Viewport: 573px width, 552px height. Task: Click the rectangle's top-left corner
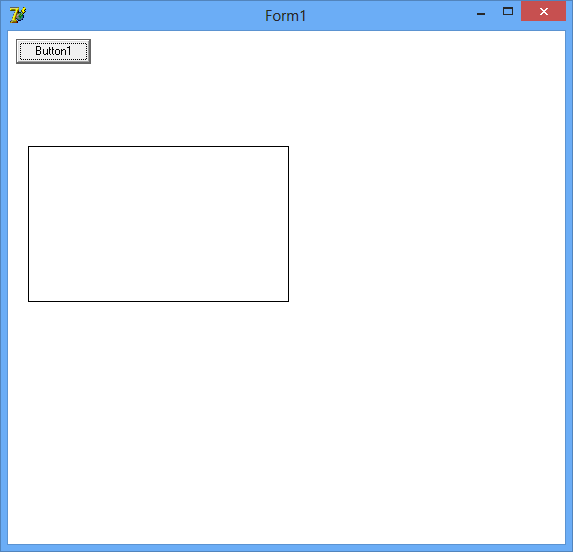pyautogui.click(x=29, y=146)
